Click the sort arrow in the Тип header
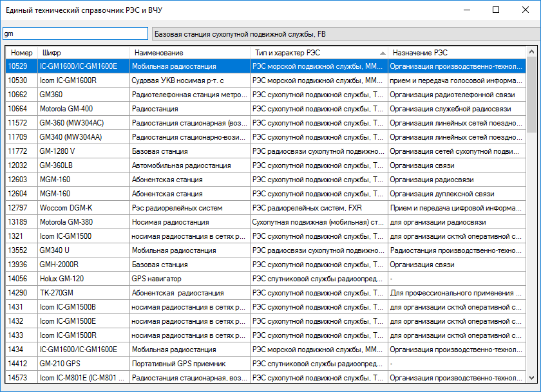This screenshot has height=392, width=541. point(383,53)
